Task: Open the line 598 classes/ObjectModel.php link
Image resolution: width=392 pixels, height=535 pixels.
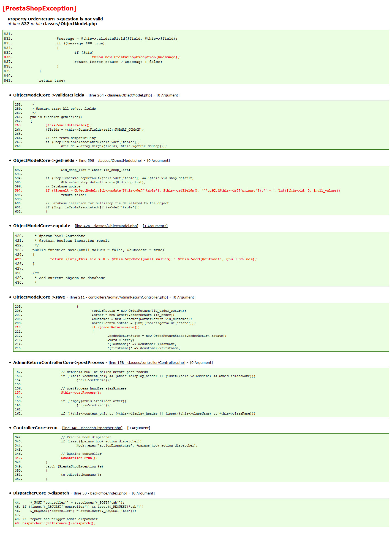Action: [111, 161]
